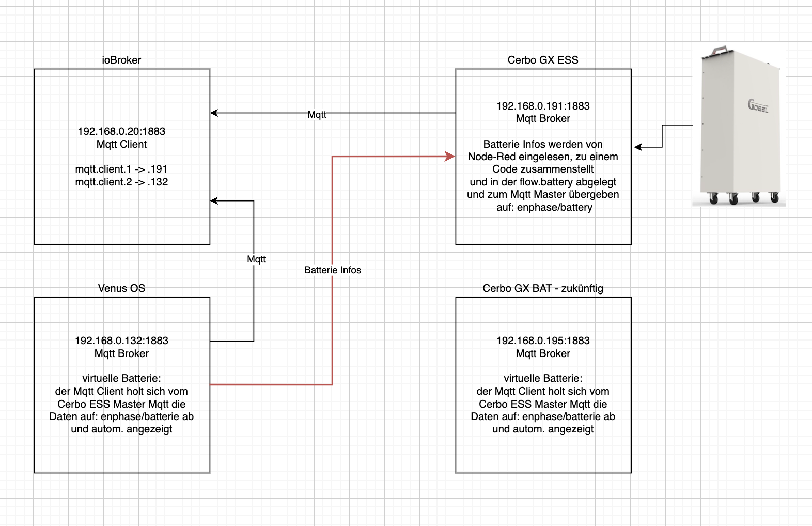Click 'und zum Mqtt Master übergeben' line
The image size is (812, 526).
(543, 194)
